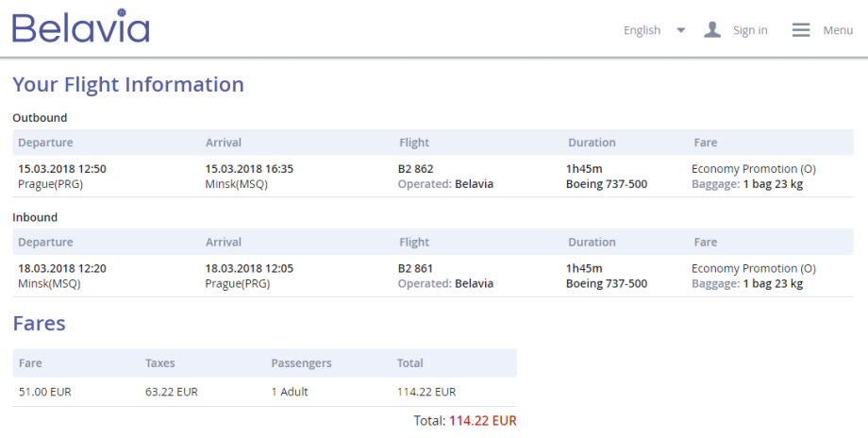Click outbound departure Prague(PRG)

point(51,184)
